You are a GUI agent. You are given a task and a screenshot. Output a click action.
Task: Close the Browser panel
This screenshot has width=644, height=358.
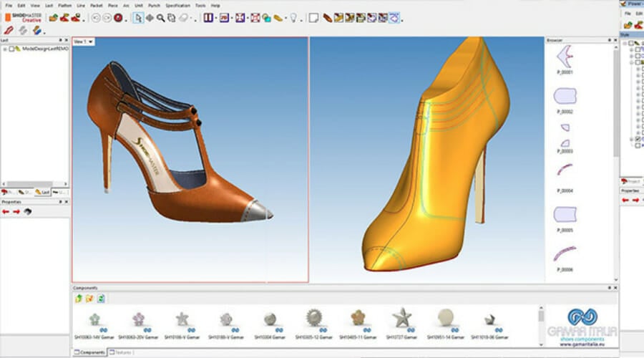(x=615, y=40)
